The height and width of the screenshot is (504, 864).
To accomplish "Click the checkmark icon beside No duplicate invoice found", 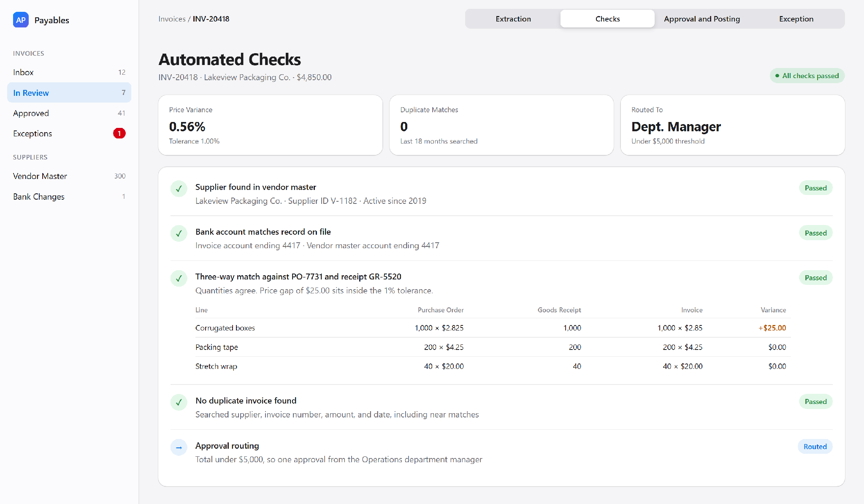I will click(x=179, y=402).
